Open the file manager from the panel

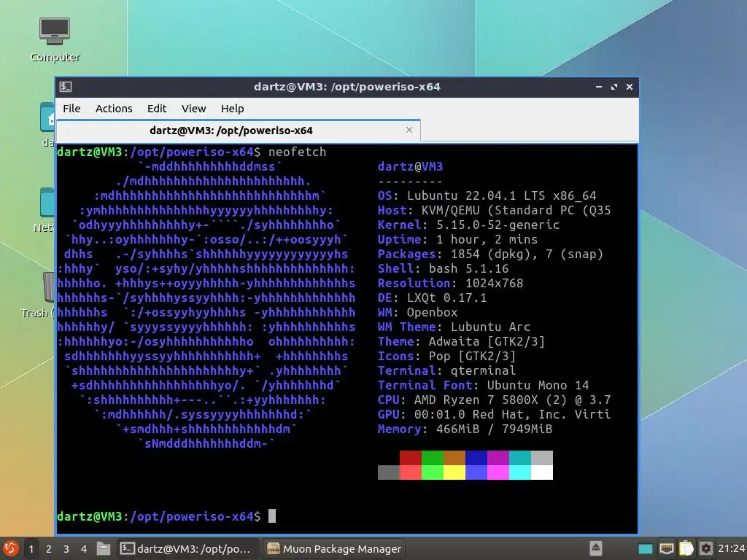point(104,548)
